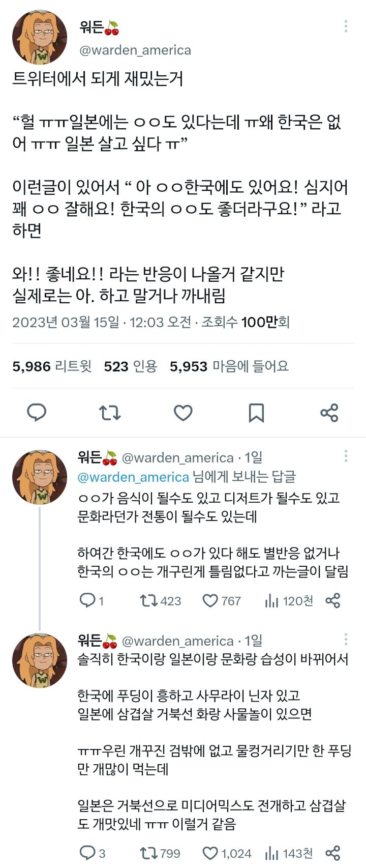Image resolution: width=366 pixels, height=868 pixels.
Task: Share the main tweet
Action: tap(329, 413)
